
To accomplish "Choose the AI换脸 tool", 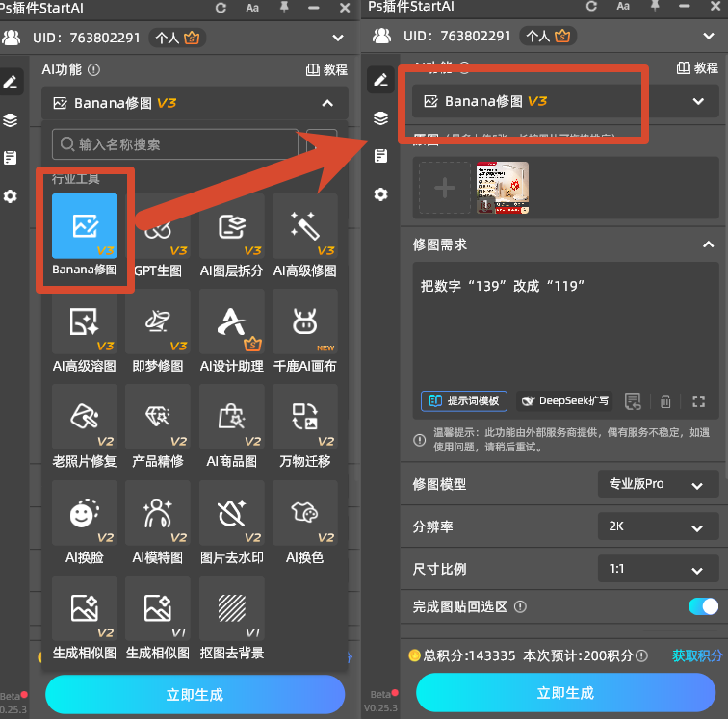I will coord(84,512).
